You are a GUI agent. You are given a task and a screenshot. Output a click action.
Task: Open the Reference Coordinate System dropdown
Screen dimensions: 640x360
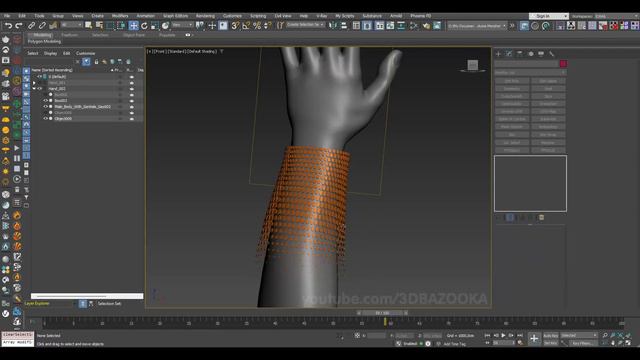[182, 25]
